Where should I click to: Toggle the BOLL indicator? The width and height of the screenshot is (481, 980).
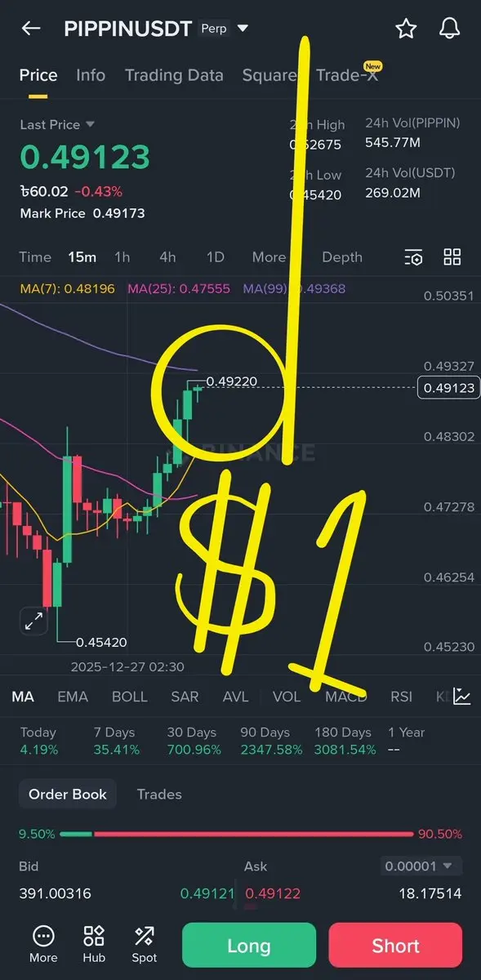(130, 697)
